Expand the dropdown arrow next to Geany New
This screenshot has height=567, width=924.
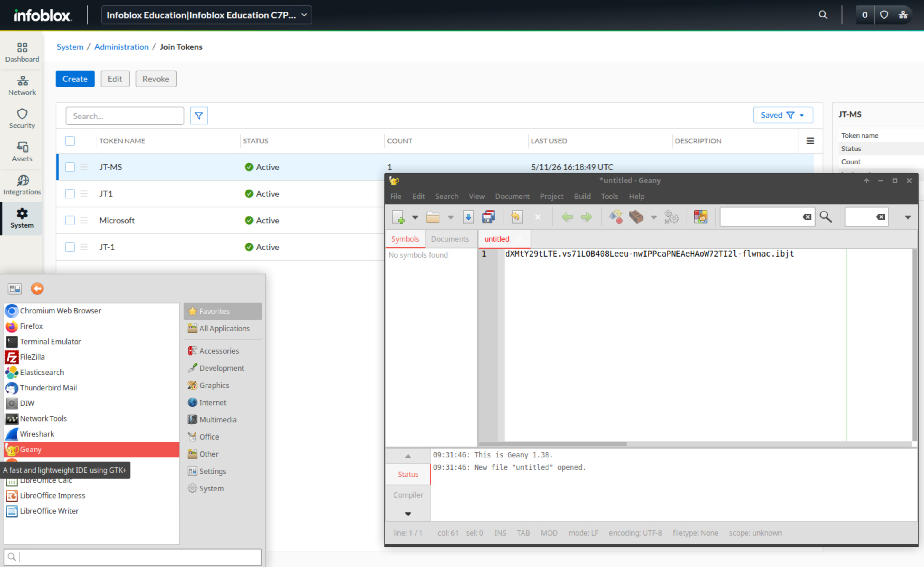click(x=415, y=217)
